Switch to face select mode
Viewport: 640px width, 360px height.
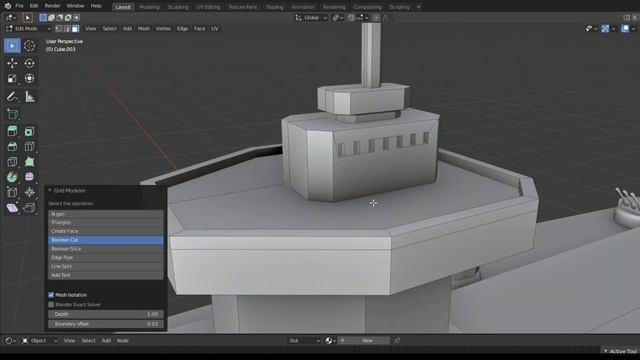pos(76,29)
